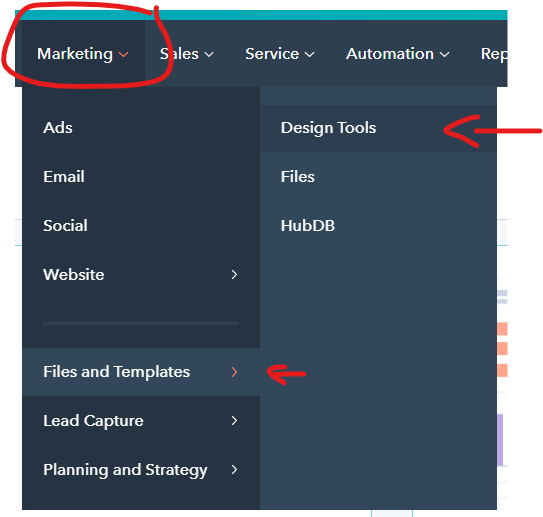Click the Automation chevron icon
Screen dimensions: 543x517
[x=444, y=55]
